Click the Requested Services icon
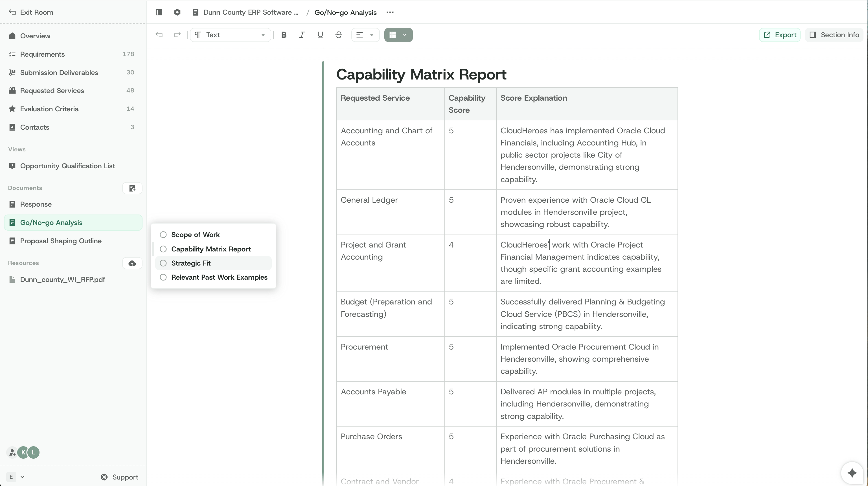This screenshot has height=486, width=868. (12, 91)
